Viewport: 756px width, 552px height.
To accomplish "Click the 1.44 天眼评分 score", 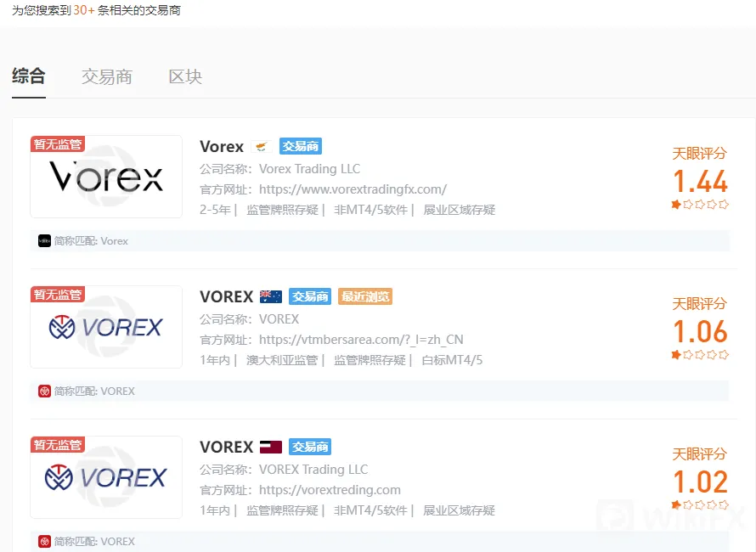I will (700, 181).
